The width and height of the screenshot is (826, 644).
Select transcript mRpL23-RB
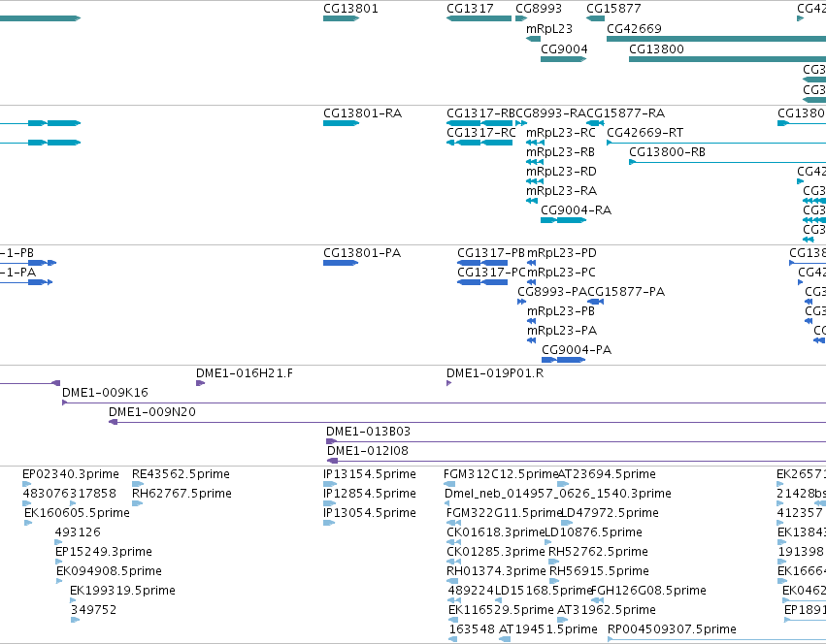[535, 162]
